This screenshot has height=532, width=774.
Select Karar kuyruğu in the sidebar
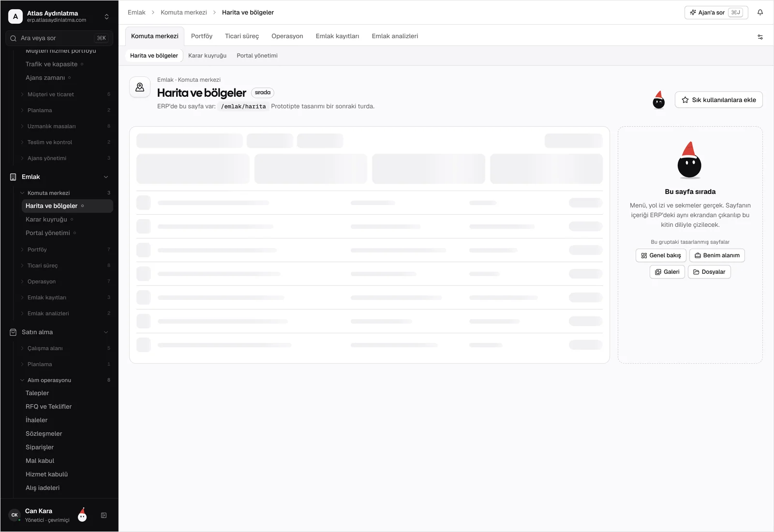(67, 220)
